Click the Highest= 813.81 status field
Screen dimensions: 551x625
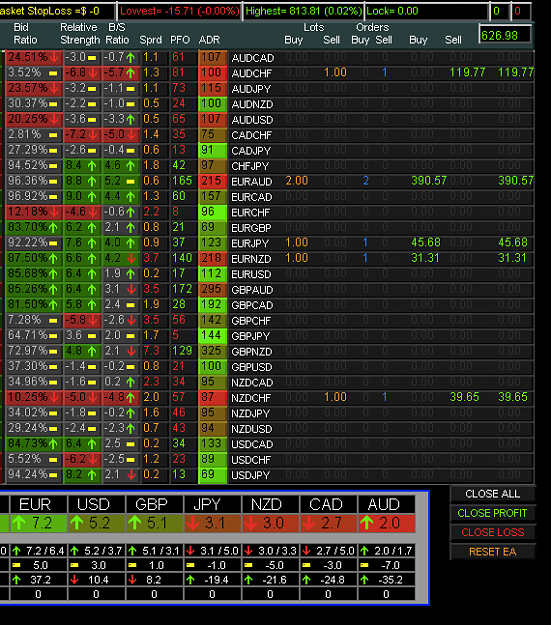303,11
